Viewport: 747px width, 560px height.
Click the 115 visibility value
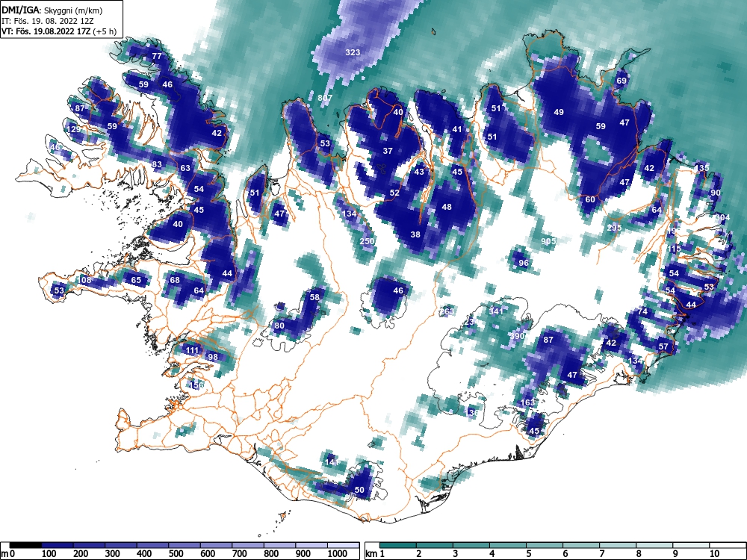674,249
